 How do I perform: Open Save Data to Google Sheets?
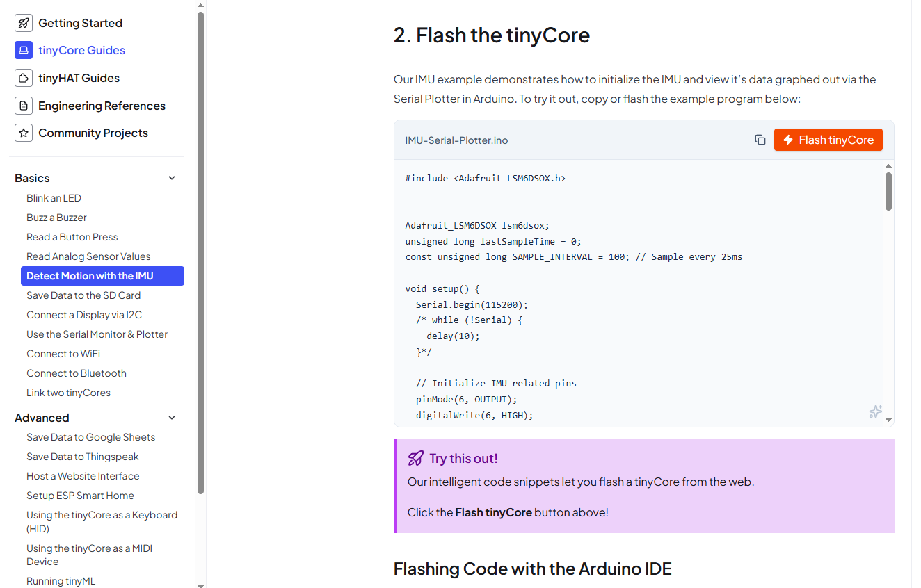point(90,437)
